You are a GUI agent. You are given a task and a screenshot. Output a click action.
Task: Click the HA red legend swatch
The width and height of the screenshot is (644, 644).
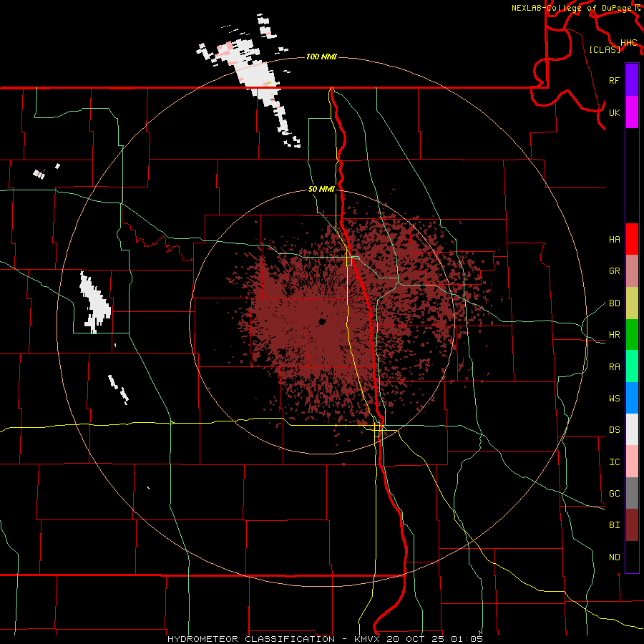click(x=632, y=239)
